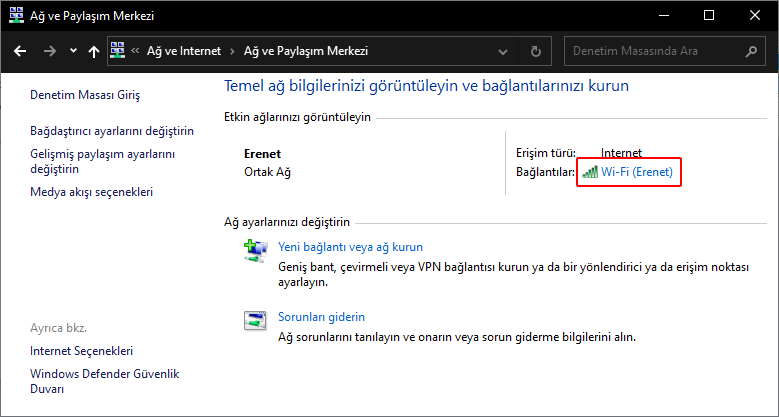Screen dimensions: 779x417
Task: Expand the hidden breadcrumb chevron
Action: [x=135, y=51]
